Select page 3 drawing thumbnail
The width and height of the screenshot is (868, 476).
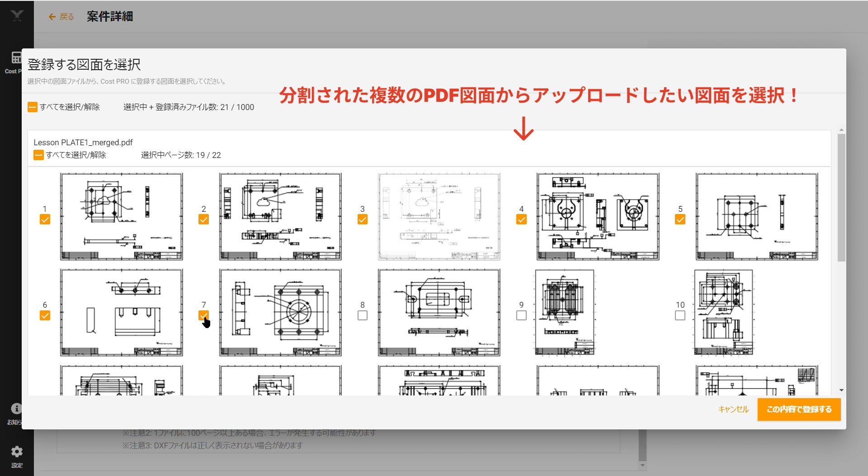[439, 216]
